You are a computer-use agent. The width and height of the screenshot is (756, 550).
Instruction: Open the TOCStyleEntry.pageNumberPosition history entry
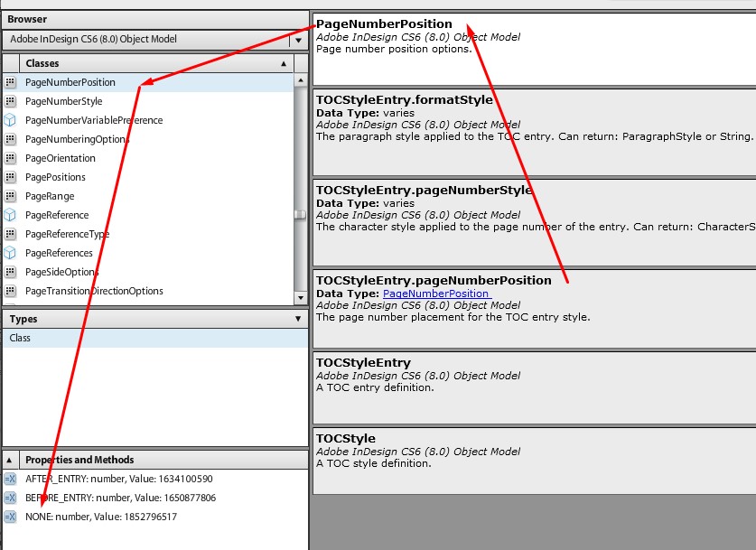(534, 309)
